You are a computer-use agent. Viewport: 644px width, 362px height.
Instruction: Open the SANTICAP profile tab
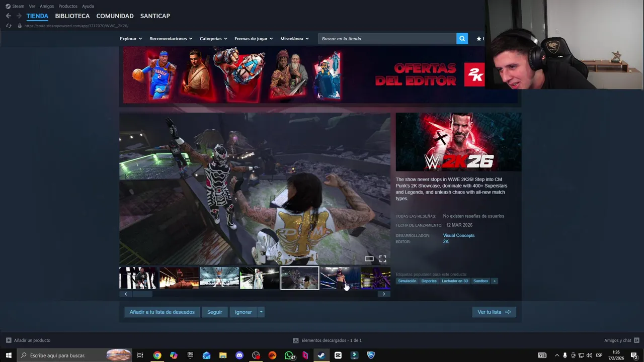pos(155,16)
